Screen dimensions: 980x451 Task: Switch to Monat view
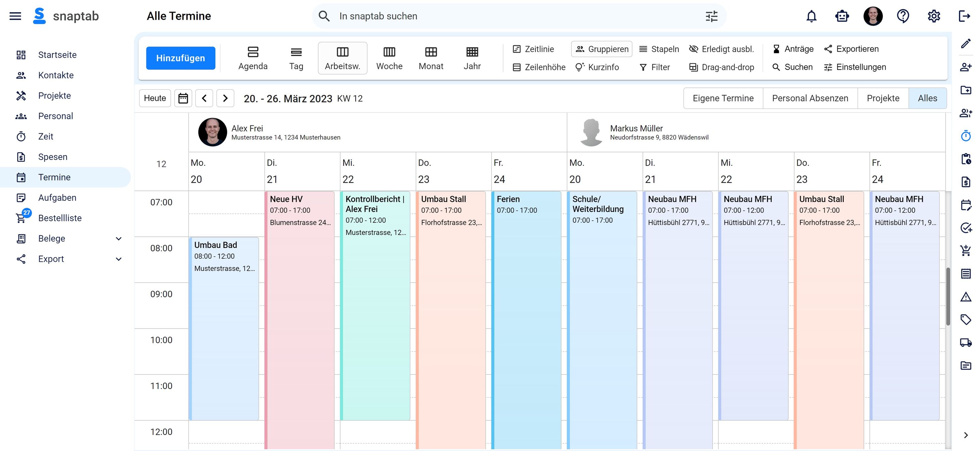(x=431, y=58)
